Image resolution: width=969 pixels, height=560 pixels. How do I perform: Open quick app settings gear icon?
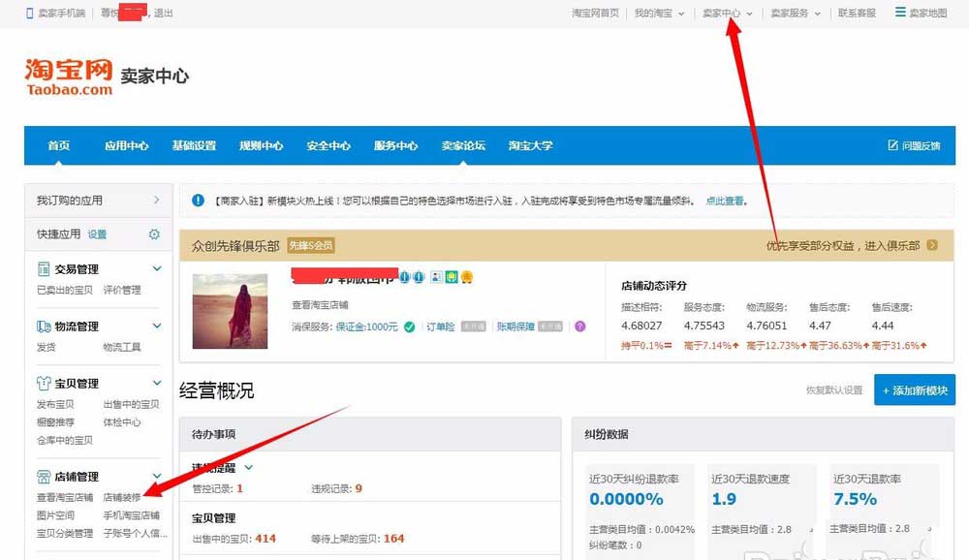153,233
